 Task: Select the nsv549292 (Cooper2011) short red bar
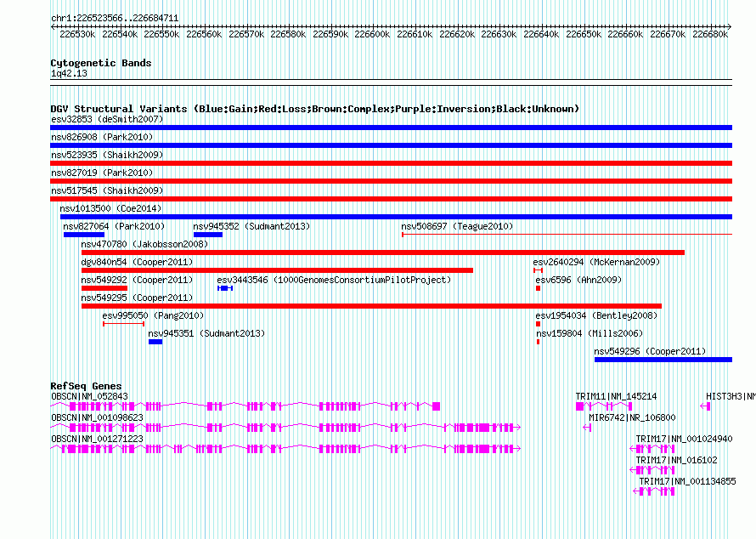tap(104, 288)
